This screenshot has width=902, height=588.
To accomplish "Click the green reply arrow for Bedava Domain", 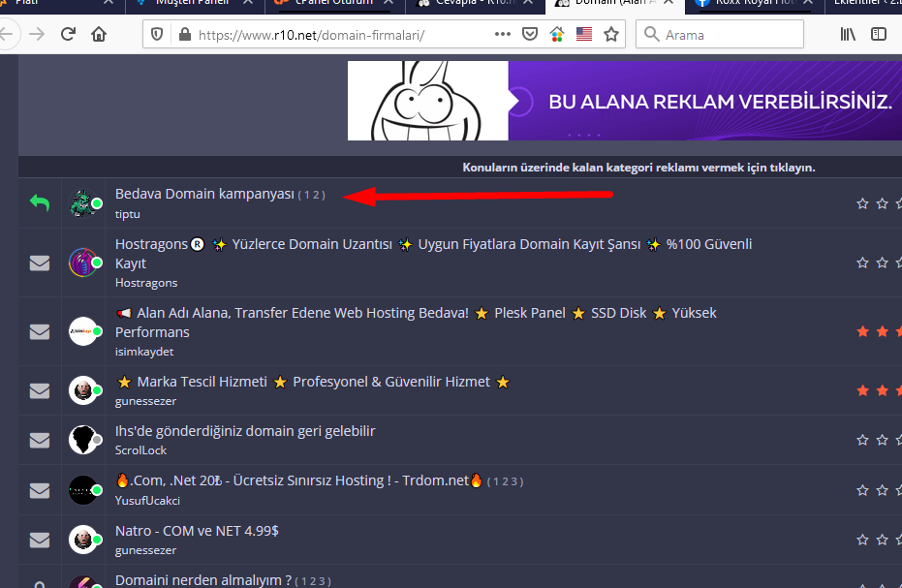I will click(40, 203).
